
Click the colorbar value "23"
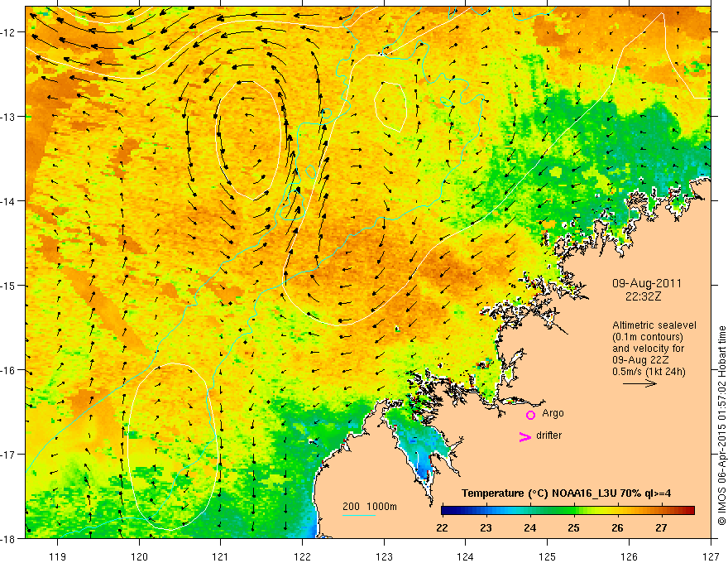click(x=486, y=527)
